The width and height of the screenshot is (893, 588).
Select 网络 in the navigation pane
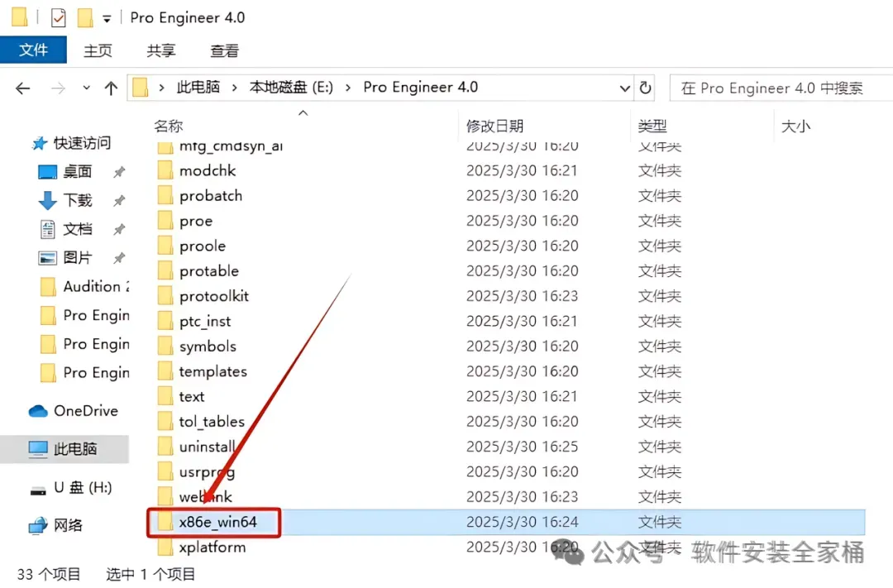tap(56, 525)
